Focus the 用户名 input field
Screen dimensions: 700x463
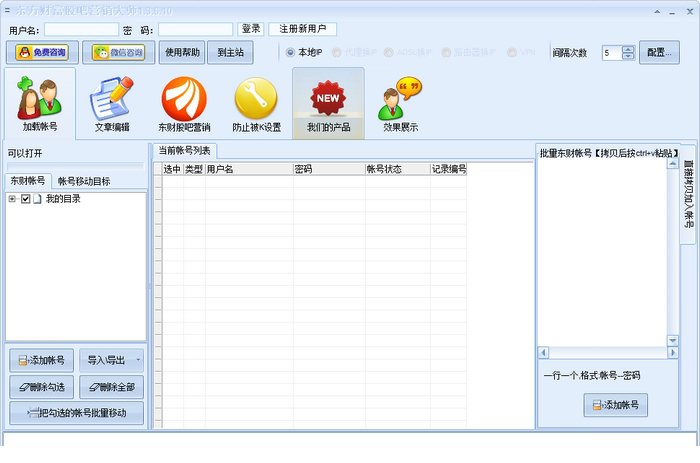point(82,29)
